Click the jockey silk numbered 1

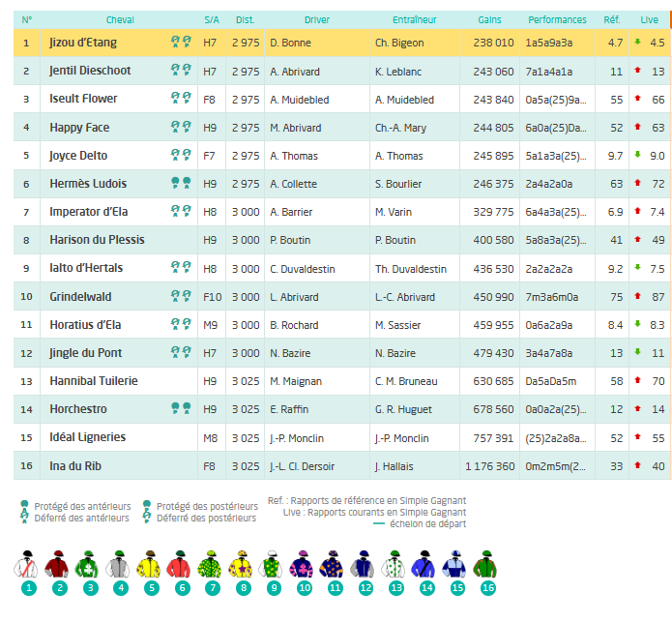pos(29,566)
